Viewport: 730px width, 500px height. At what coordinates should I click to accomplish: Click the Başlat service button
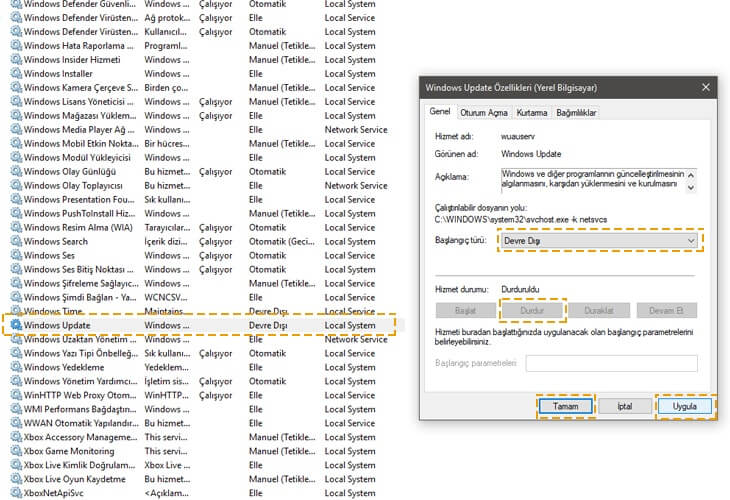(466, 311)
